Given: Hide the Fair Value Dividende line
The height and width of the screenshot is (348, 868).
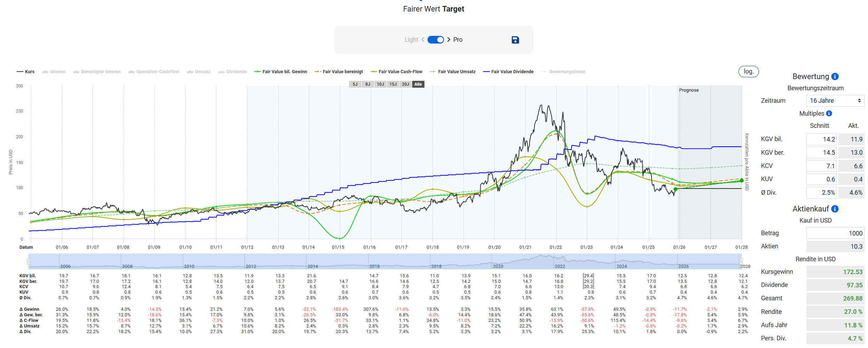Looking at the screenshot, I should point(508,72).
